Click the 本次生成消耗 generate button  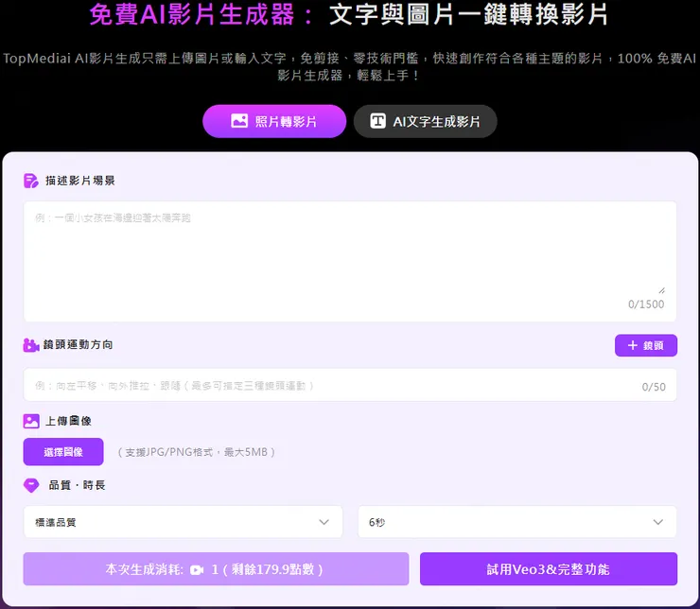pos(216,569)
